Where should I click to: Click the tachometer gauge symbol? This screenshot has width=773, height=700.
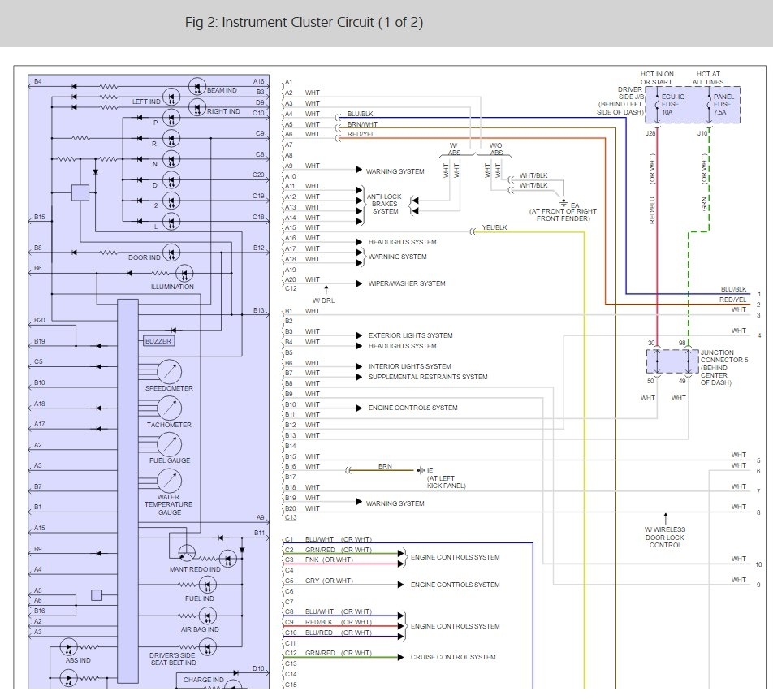point(169,408)
